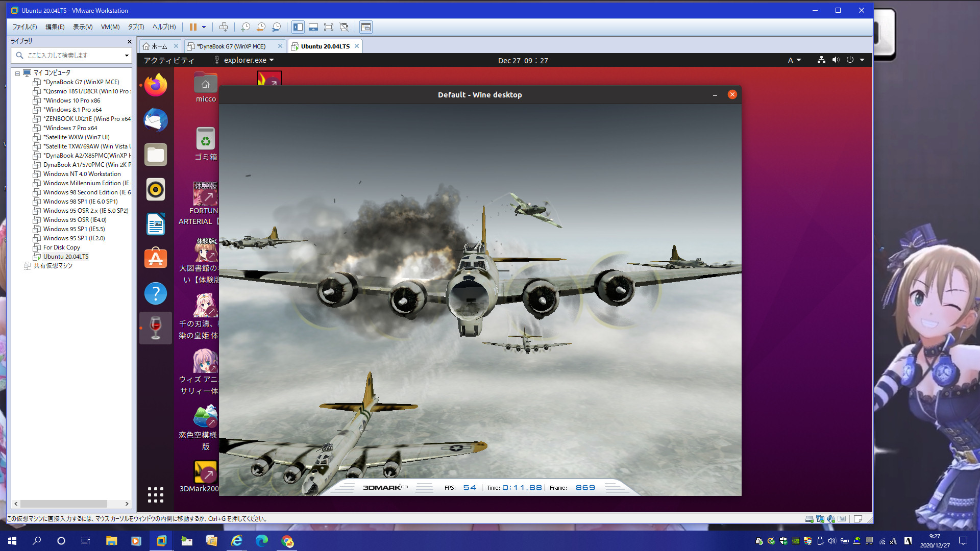The image size is (980, 551).
Task: Open Ubuntu Software from the dock
Action: (x=156, y=259)
